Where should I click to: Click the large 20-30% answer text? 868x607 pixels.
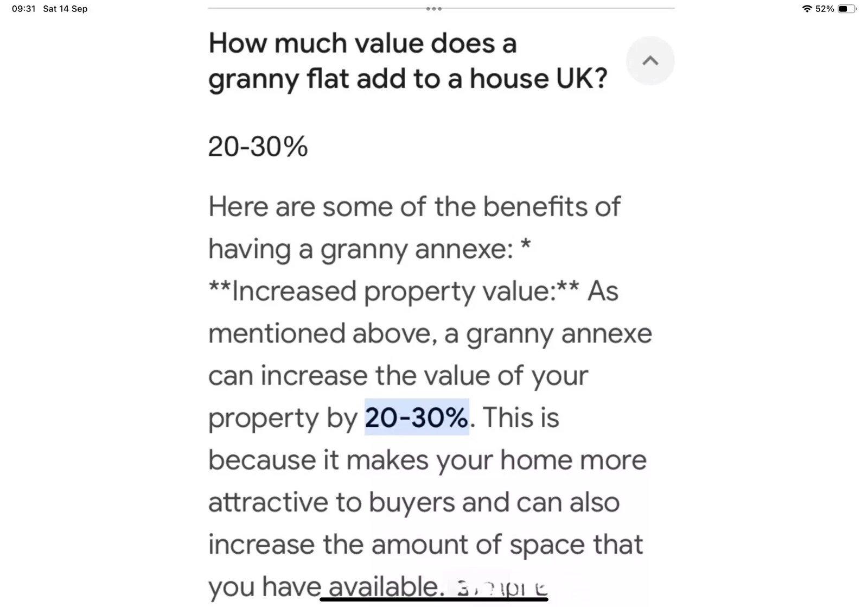(258, 147)
